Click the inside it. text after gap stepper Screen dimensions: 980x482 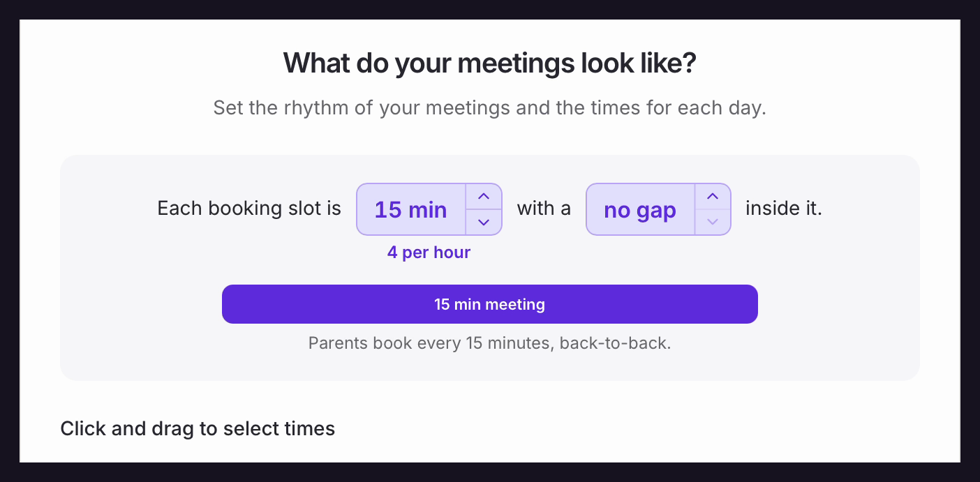pyautogui.click(x=784, y=209)
